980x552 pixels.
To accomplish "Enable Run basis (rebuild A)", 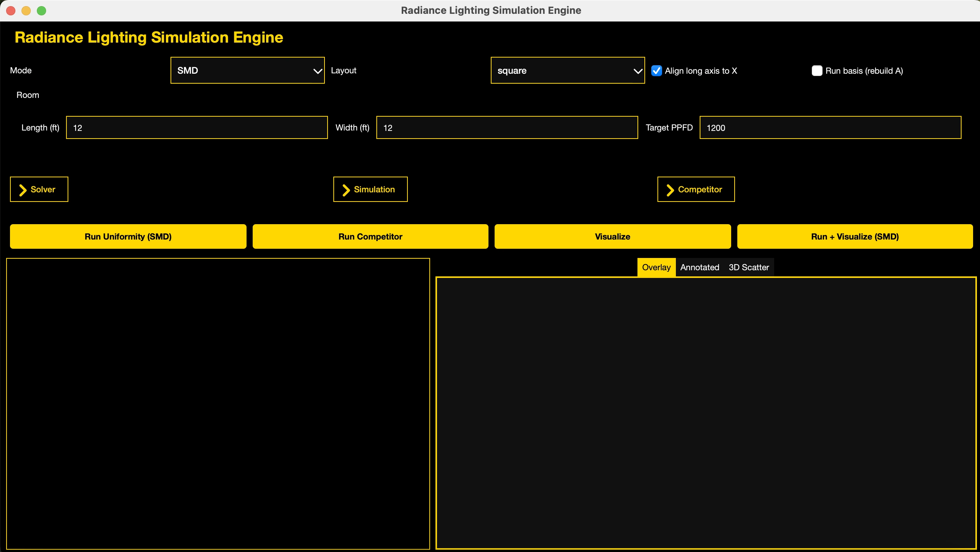I will tap(817, 71).
